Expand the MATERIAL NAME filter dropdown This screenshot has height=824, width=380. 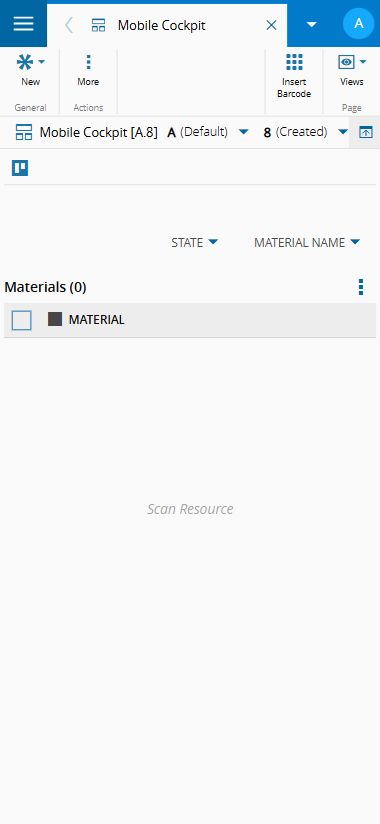pyautogui.click(x=307, y=242)
